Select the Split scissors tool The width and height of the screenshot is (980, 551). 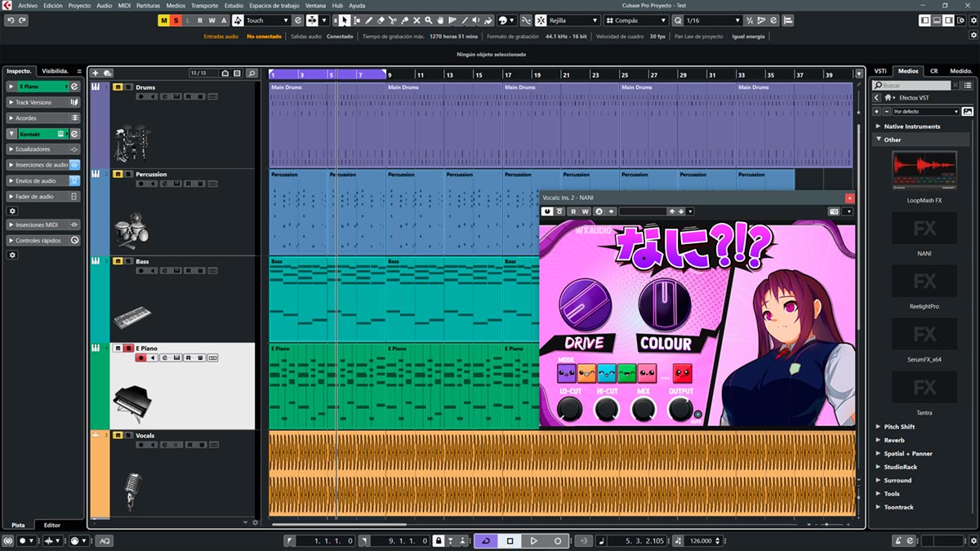coord(393,20)
